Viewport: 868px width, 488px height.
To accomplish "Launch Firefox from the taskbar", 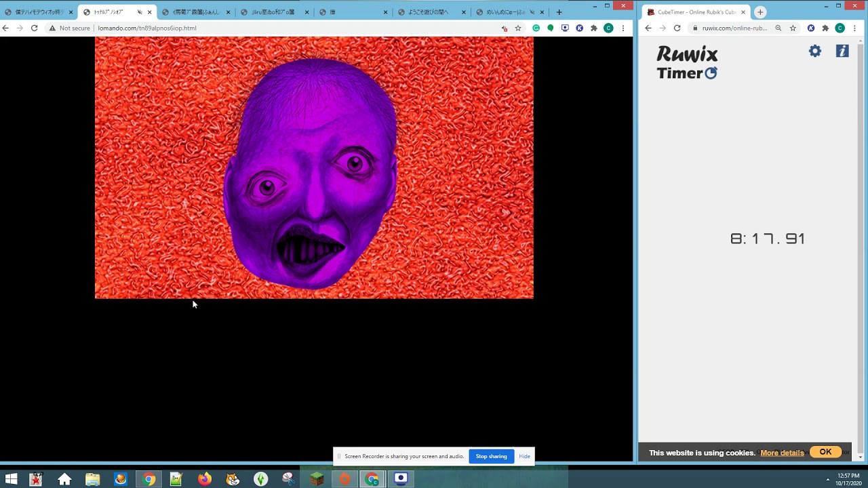I will pos(205,479).
